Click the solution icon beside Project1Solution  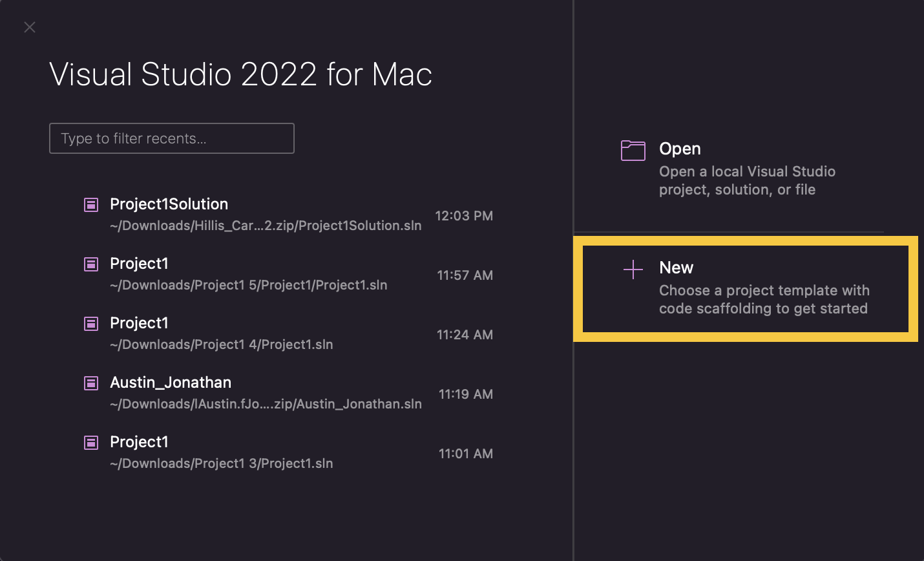pos(91,205)
